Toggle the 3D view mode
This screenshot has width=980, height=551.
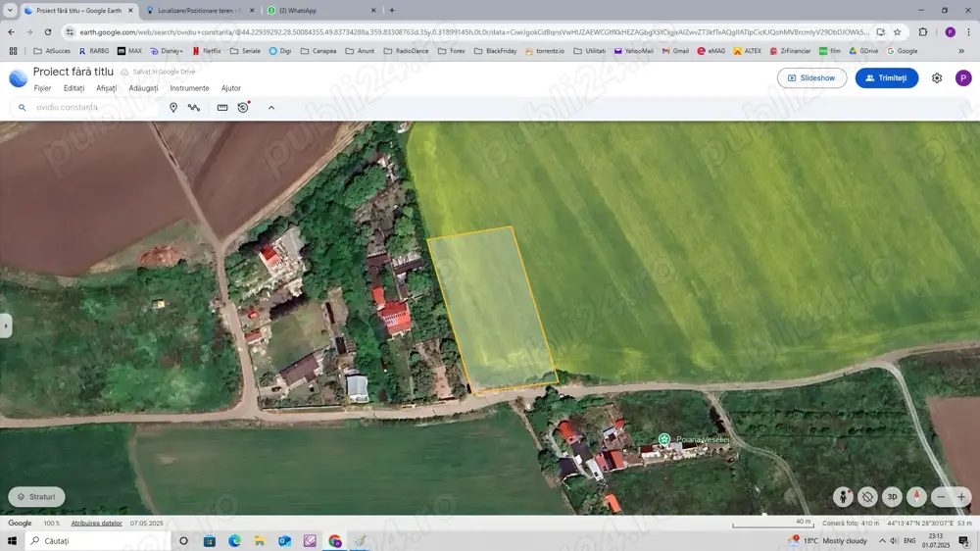click(892, 497)
